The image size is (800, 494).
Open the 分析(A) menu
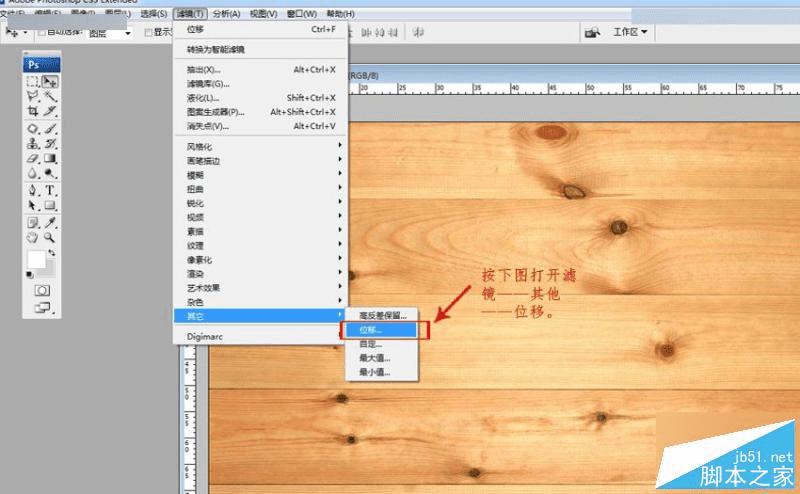pos(226,14)
